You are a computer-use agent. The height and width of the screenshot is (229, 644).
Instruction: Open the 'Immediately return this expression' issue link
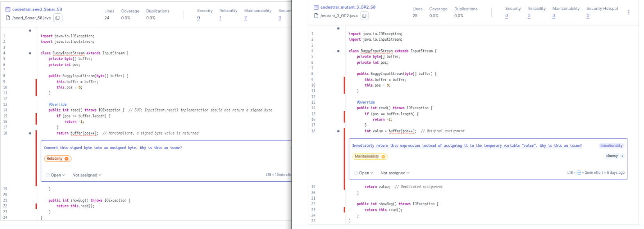[445, 146]
